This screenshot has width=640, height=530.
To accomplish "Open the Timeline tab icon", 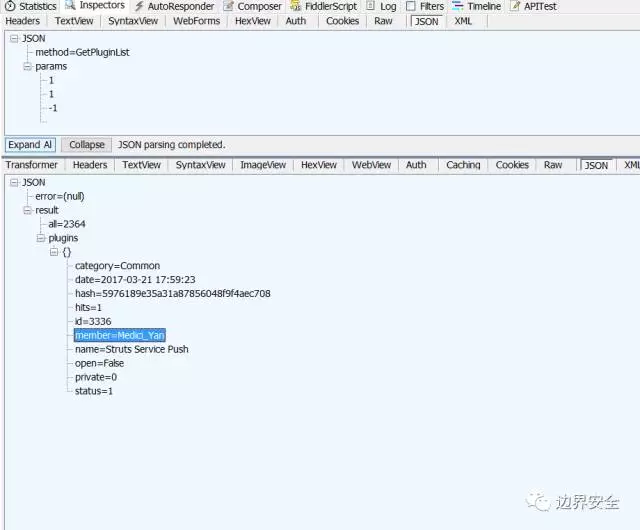I will tap(457, 6).
